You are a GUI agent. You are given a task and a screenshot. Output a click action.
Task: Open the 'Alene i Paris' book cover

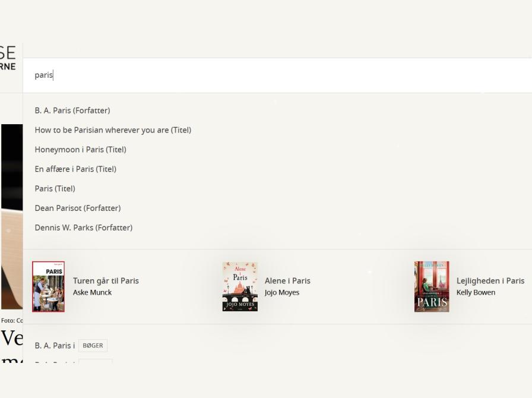(x=240, y=286)
